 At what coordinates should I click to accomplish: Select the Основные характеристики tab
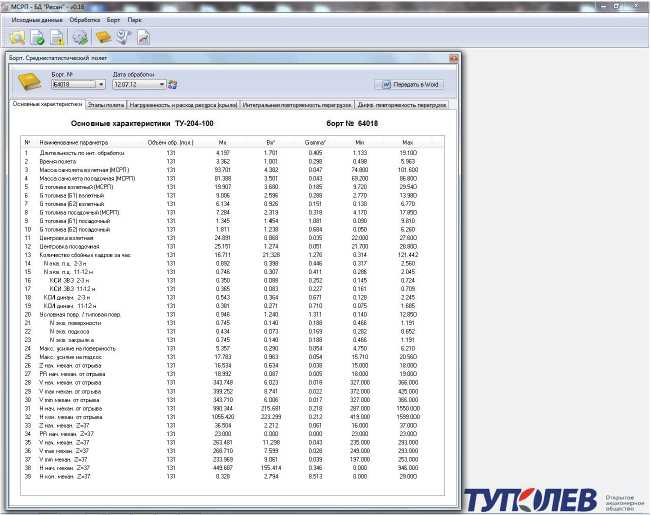tap(47, 104)
